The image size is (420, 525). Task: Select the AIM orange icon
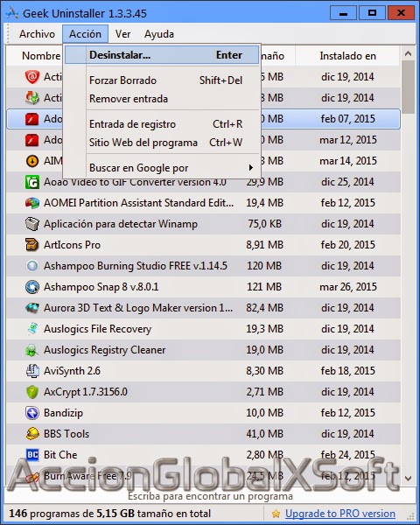pos(32,161)
